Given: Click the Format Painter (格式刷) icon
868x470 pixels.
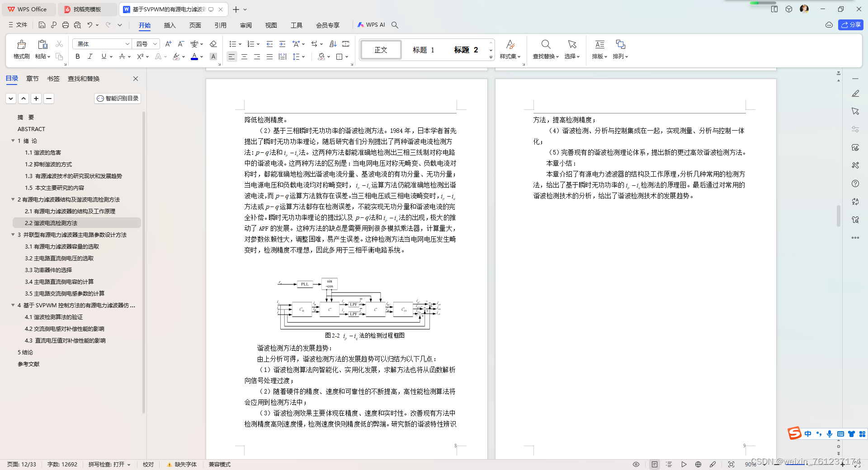Looking at the screenshot, I should [x=21, y=44].
